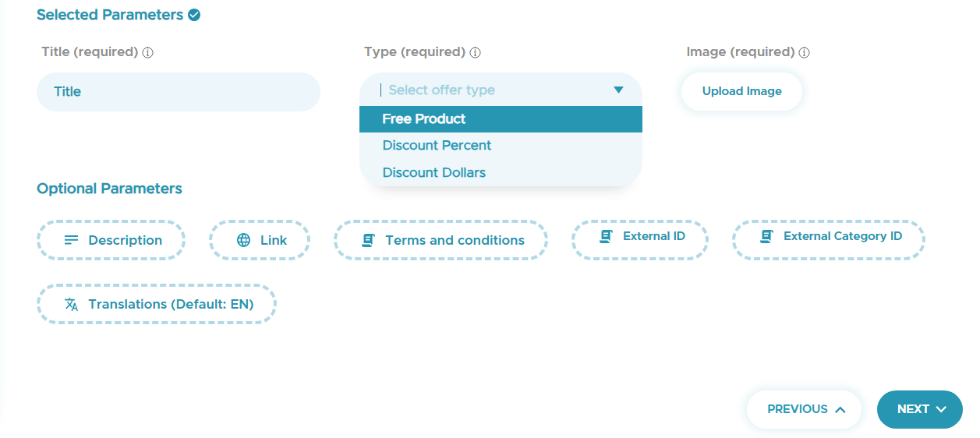Viewport: 980px width, 438px height.
Task: Click the info icon beside Type label
Action: click(476, 53)
